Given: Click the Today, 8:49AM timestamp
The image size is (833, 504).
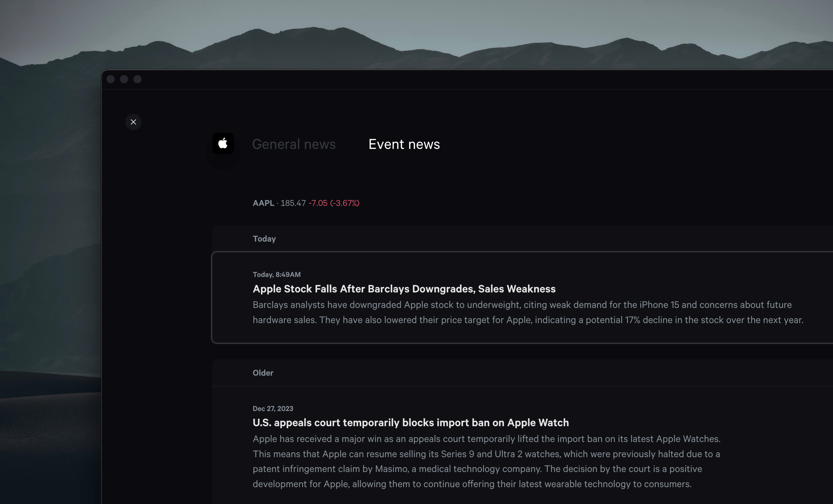Looking at the screenshot, I should click(277, 275).
